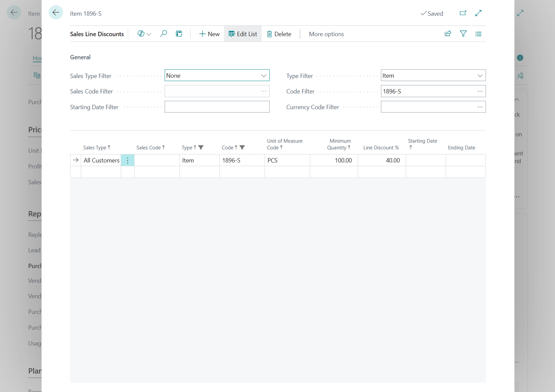
Task: Sort by the Sales Type column
Action: pyautogui.click(x=97, y=148)
